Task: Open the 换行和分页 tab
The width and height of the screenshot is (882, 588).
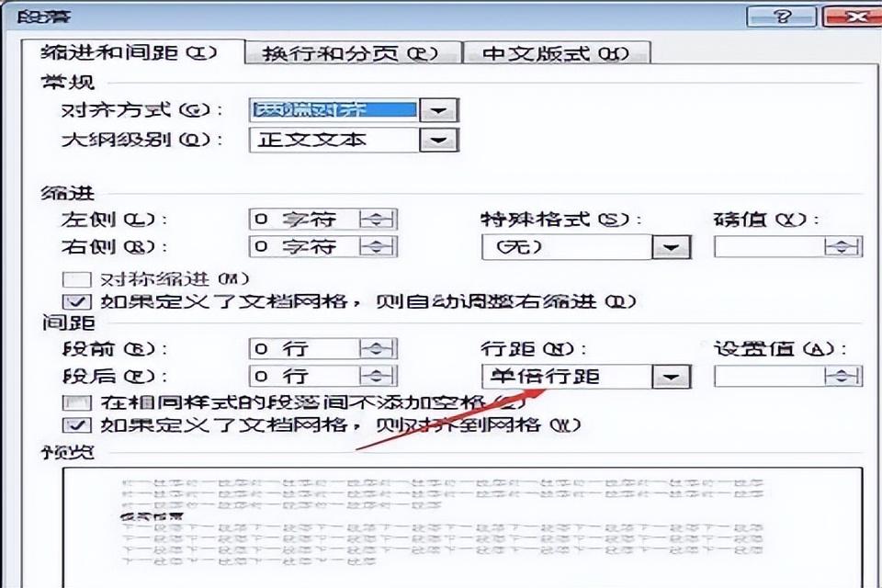Action: (353, 53)
